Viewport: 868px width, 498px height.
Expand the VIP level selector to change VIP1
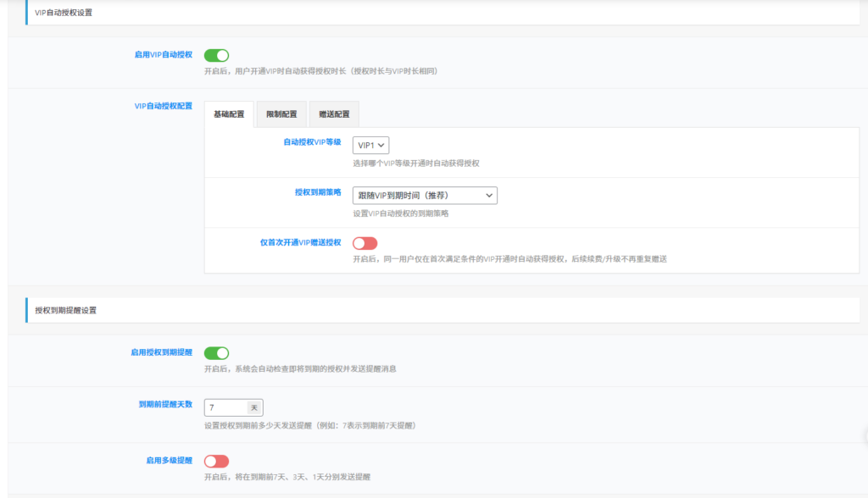(370, 145)
